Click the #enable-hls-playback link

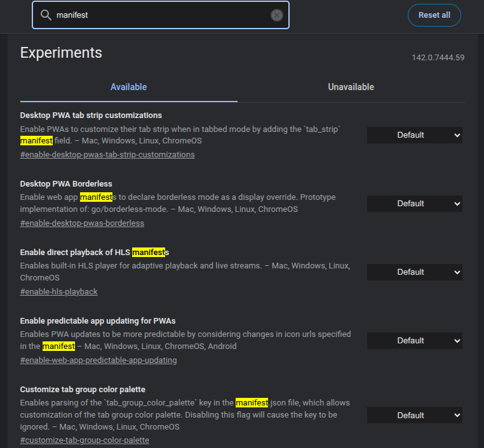point(58,292)
